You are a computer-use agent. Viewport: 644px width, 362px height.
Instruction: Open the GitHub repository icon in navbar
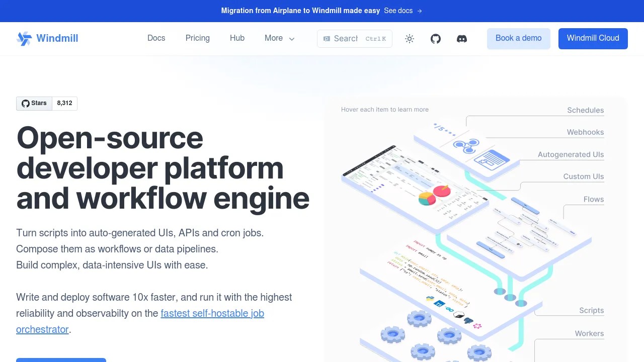(x=435, y=38)
